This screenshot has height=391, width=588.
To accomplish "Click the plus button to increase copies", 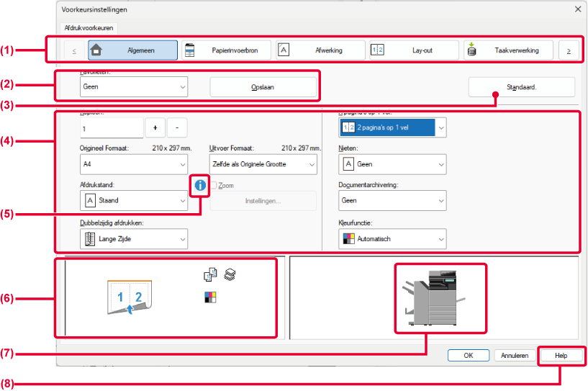I will pyautogui.click(x=155, y=127).
